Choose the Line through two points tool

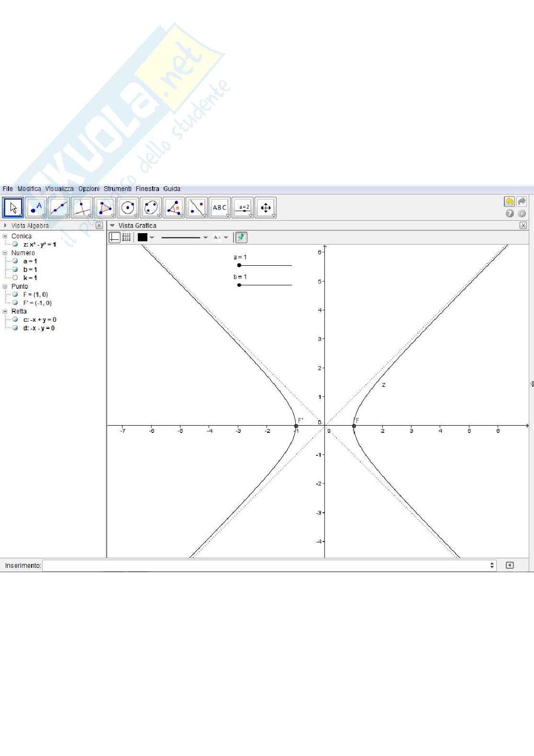59,208
